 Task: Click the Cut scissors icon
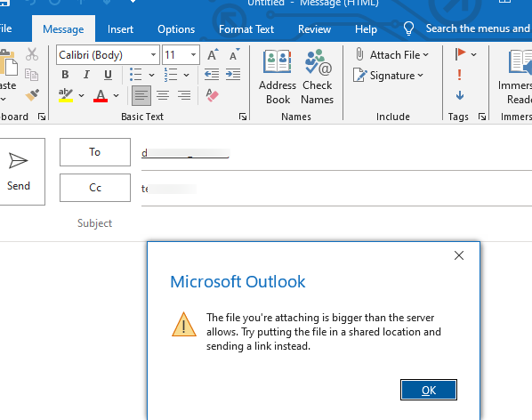32,54
